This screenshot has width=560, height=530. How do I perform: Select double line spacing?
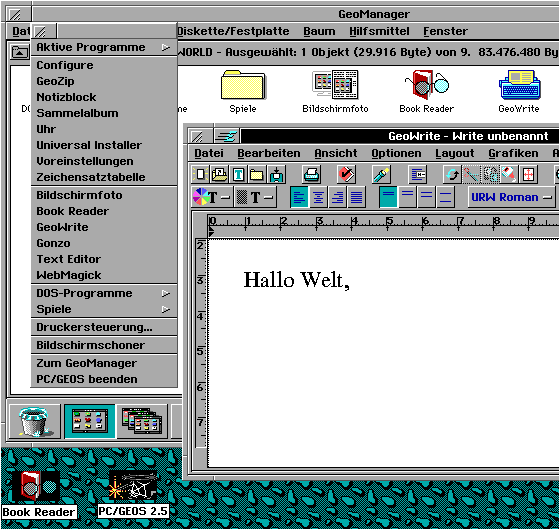(426, 197)
